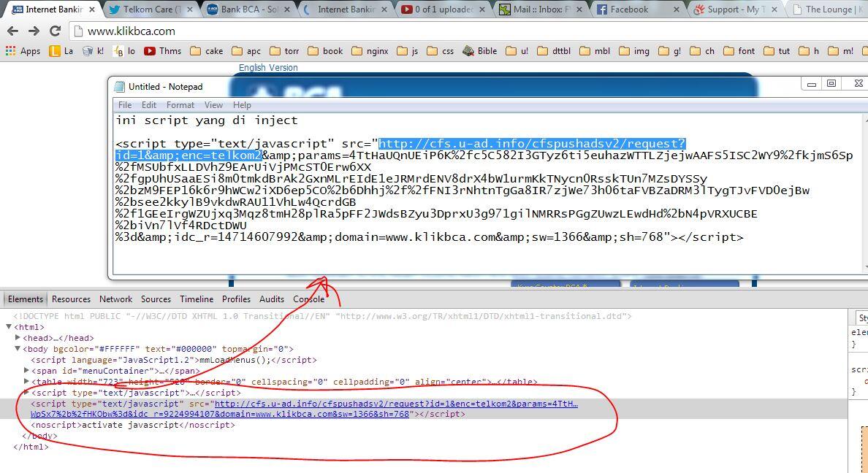The width and height of the screenshot is (868, 473).
Task: Open the Thms YouTube bookmark
Action: pos(163,51)
